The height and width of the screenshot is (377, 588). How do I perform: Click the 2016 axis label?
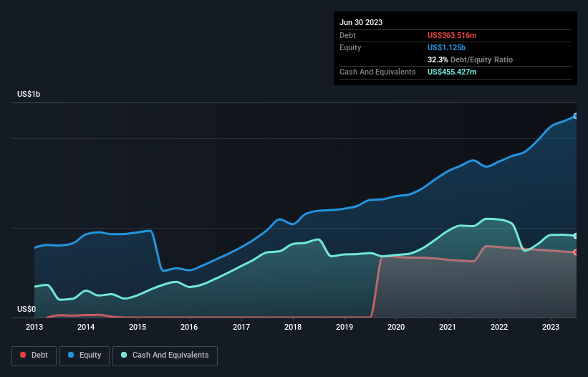point(189,327)
